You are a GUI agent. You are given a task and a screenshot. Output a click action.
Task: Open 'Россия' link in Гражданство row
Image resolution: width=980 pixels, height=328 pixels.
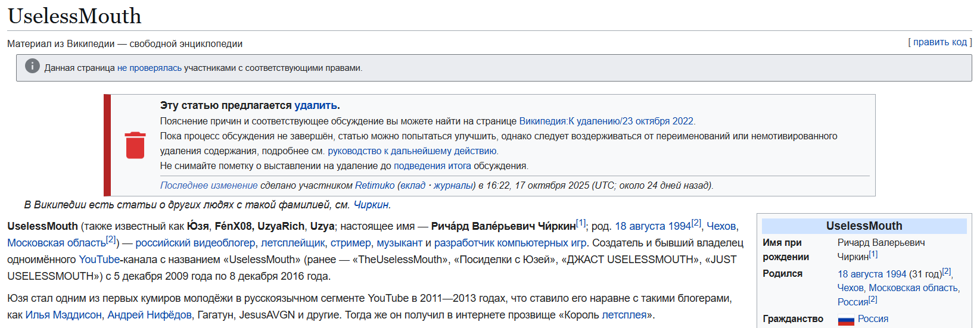pos(873,319)
